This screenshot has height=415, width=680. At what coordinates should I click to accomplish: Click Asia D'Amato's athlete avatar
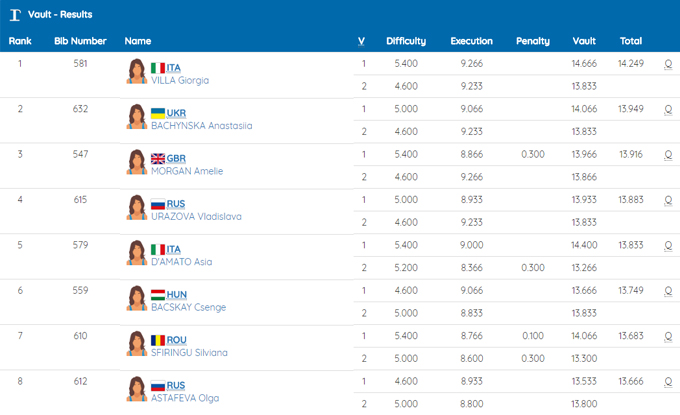[136, 253]
